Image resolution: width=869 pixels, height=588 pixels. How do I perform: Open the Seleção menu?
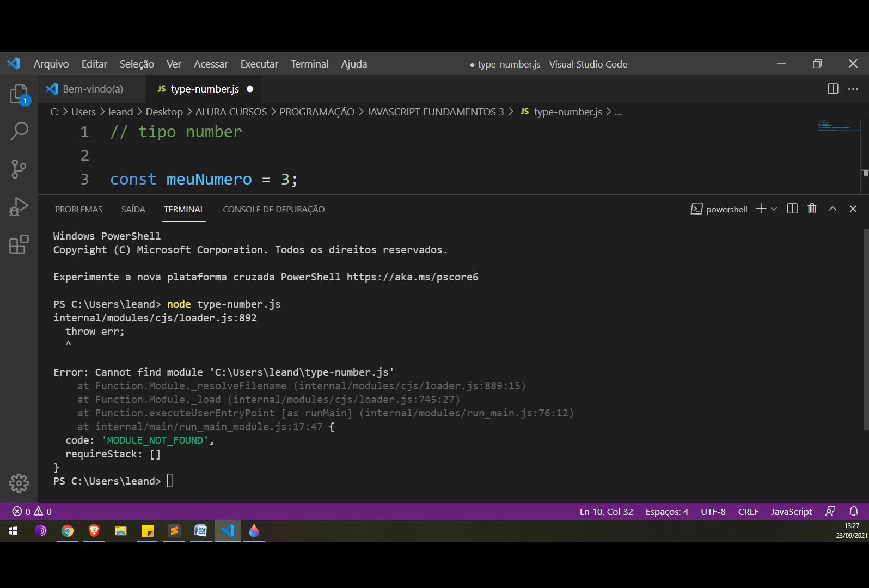pos(137,64)
